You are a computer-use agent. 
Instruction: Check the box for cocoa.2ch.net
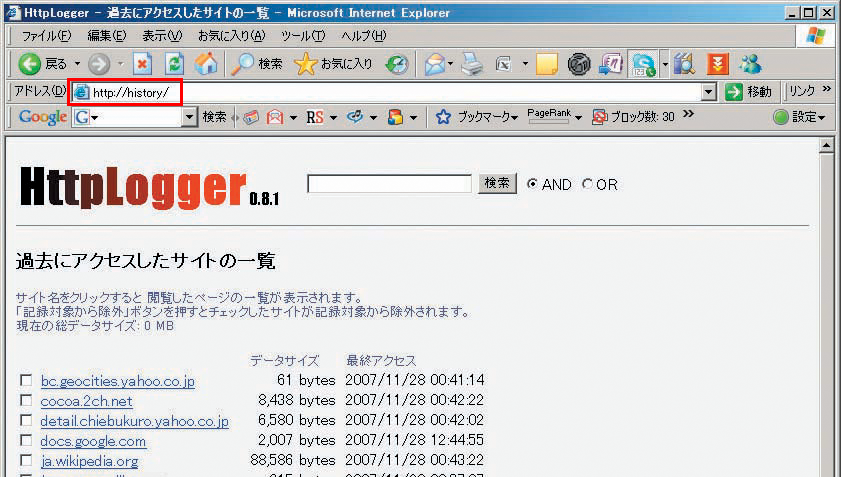tap(26, 400)
